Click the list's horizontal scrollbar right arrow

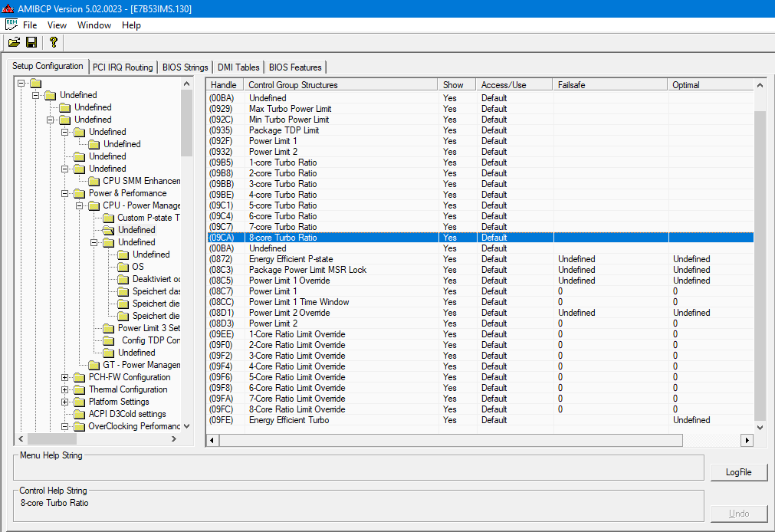click(747, 440)
